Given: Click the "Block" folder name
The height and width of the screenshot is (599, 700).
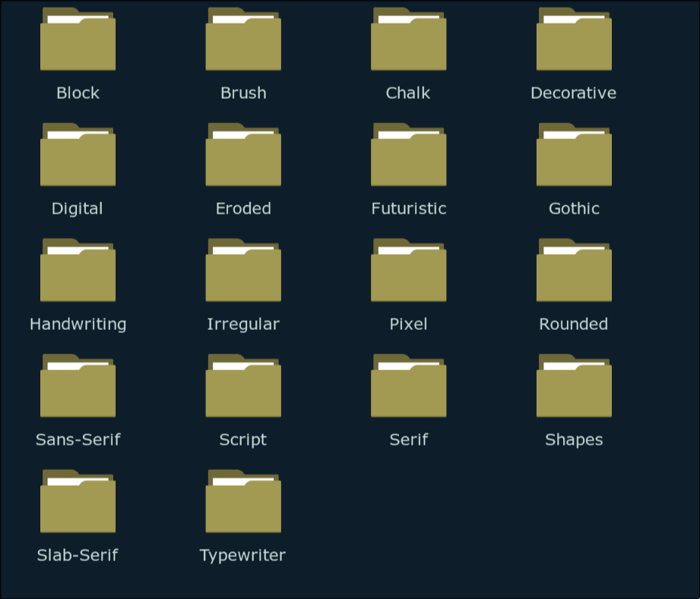Looking at the screenshot, I should coord(78,93).
